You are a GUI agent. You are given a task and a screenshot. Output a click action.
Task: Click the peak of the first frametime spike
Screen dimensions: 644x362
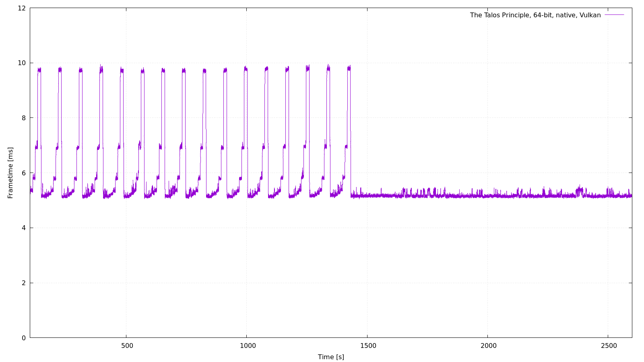(39, 70)
